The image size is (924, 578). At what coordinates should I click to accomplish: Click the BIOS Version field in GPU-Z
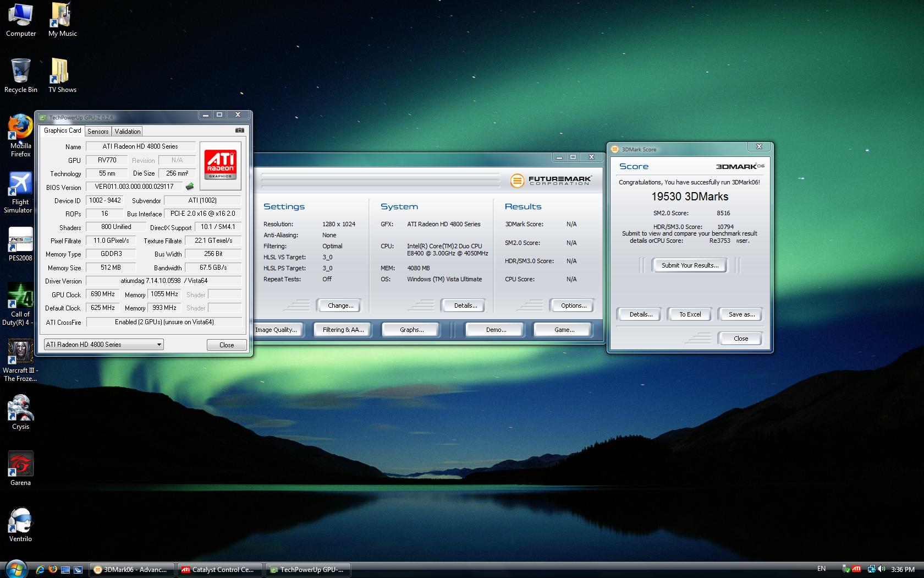[x=134, y=187]
